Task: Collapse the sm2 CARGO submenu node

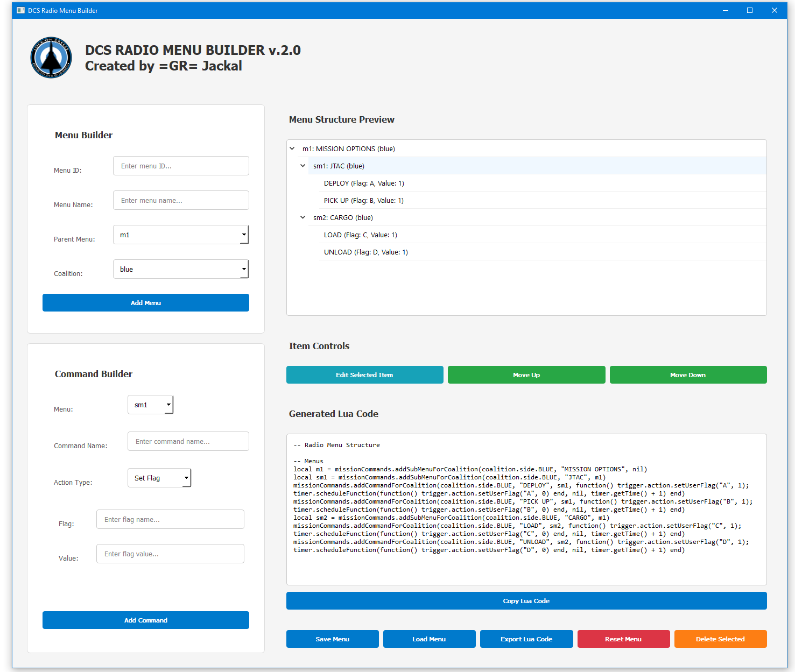Action: pos(303,217)
